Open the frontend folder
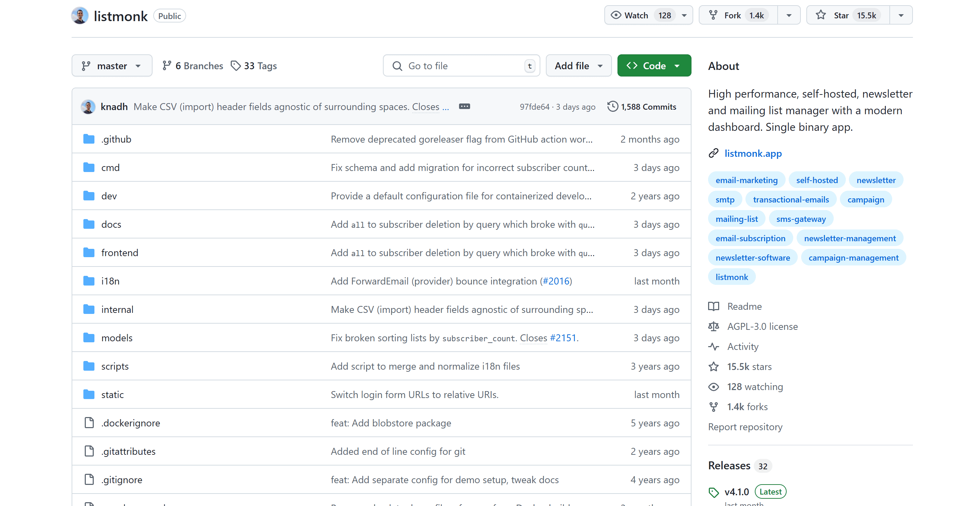Viewport: 980px width, 506px height. pos(119,252)
